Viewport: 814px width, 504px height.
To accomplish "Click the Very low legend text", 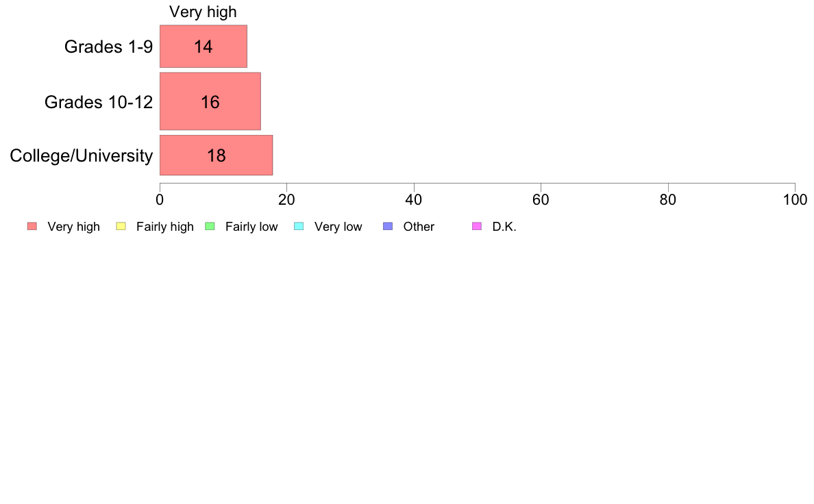I will [x=338, y=227].
